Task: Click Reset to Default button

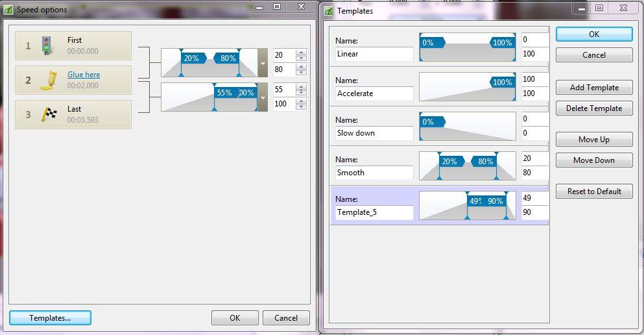Action: click(594, 192)
